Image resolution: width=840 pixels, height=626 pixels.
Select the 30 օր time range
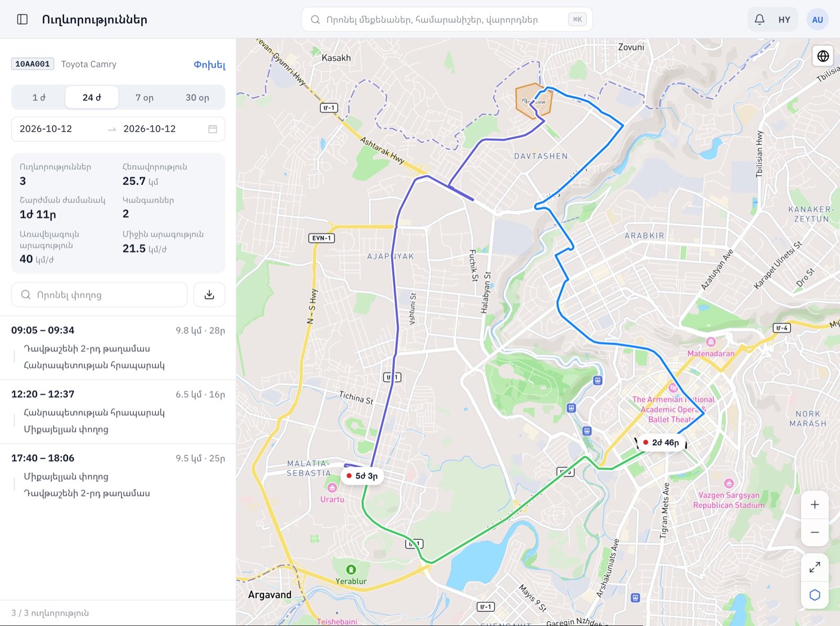(x=197, y=97)
